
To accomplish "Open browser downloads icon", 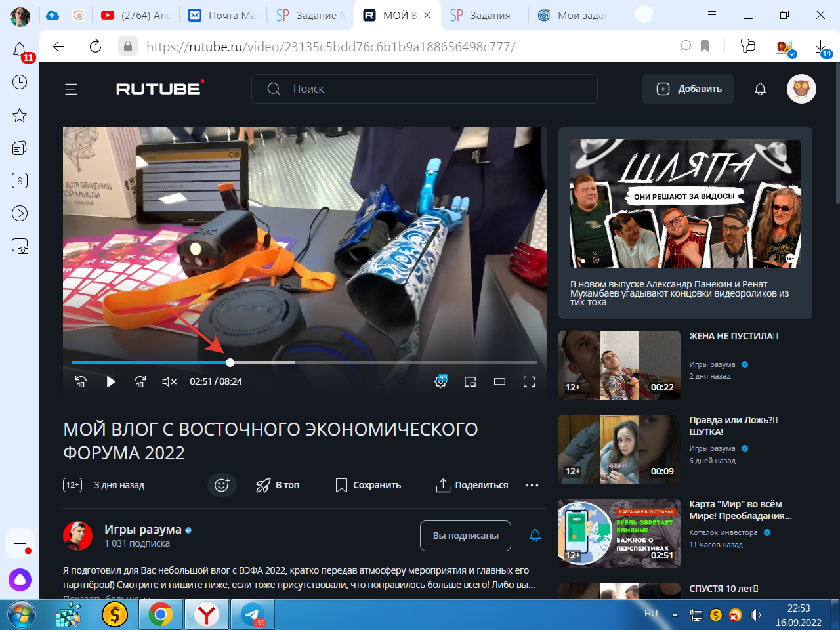I will tap(822, 47).
